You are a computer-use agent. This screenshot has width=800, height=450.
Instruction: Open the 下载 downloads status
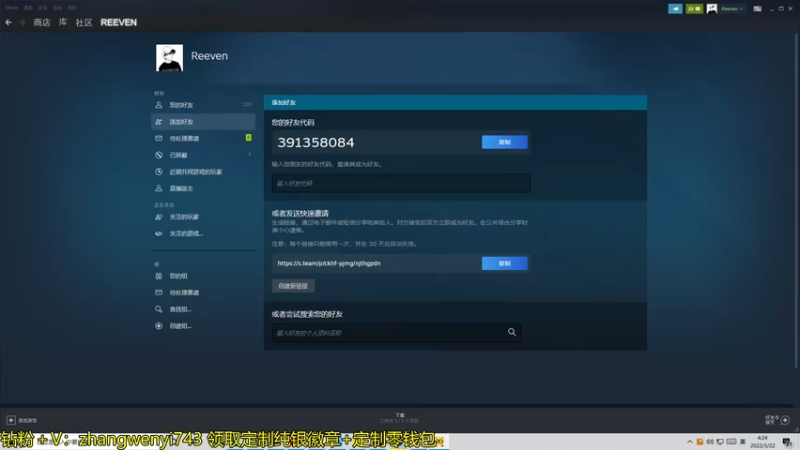(399, 418)
